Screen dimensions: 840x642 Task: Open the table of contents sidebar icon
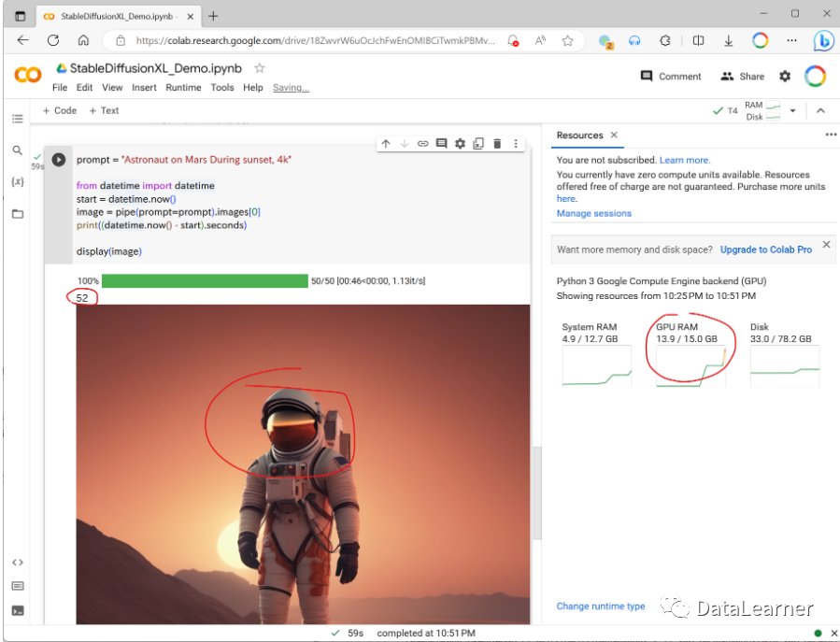(18, 119)
